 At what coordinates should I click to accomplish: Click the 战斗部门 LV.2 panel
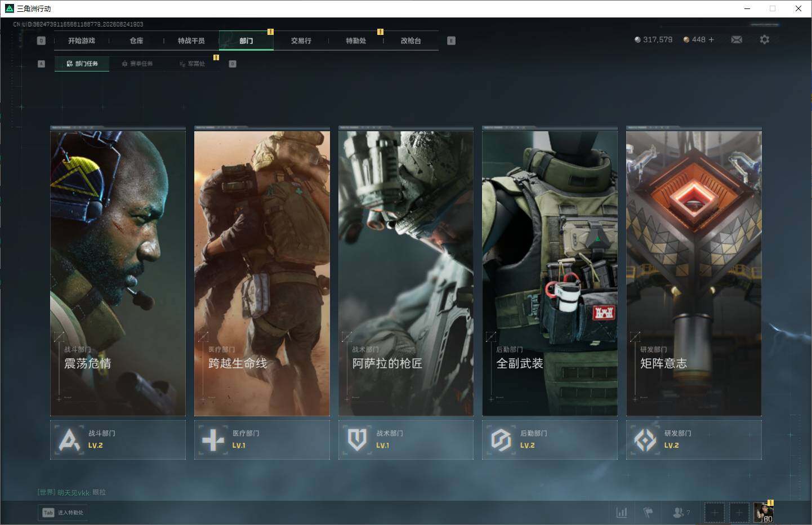click(x=118, y=440)
